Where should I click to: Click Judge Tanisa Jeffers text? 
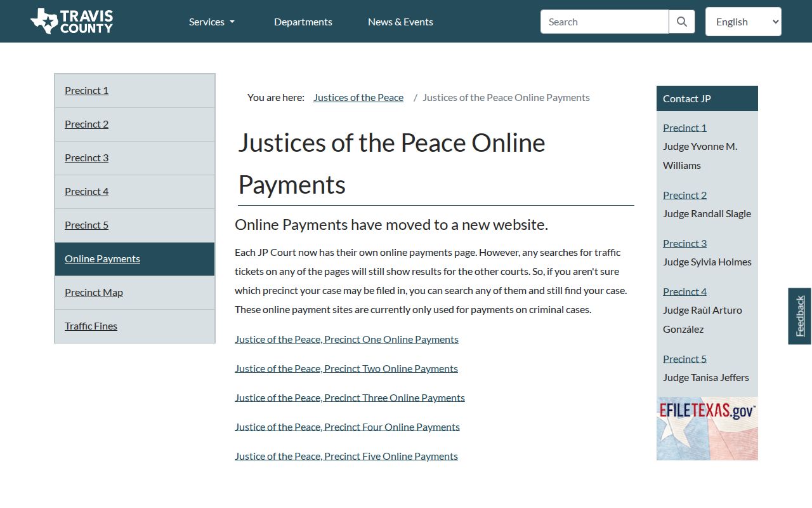[706, 377]
